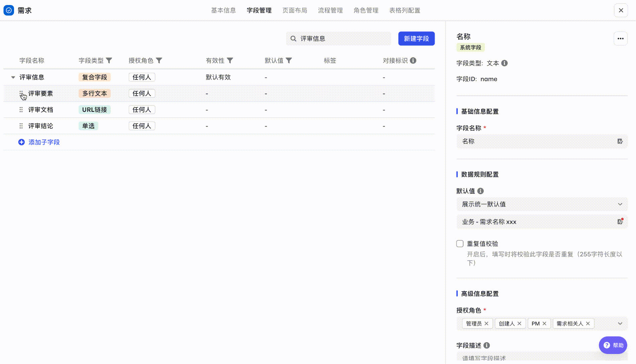Click the 任何人 tag in 评审信息 row
Viewport: 636px width, 364px height.
point(142,77)
